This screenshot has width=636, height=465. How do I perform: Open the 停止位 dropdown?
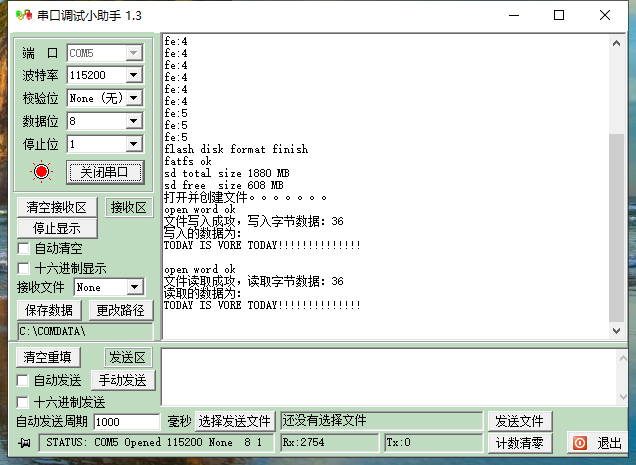(133, 144)
